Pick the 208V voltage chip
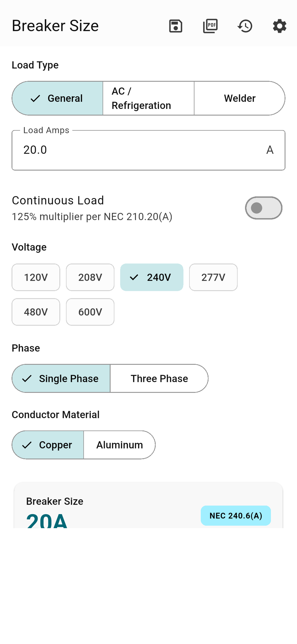The height and width of the screenshot is (644, 297). 90,277
